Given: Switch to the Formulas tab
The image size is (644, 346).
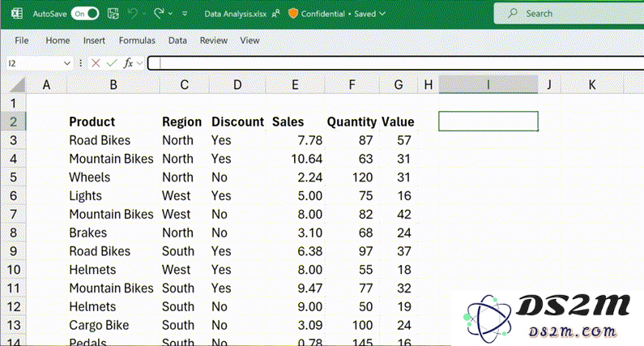Looking at the screenshot, I should pos(137,41).
